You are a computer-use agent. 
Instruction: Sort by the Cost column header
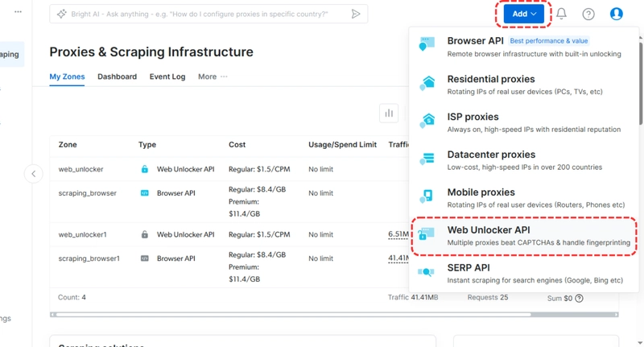(237, 145)
